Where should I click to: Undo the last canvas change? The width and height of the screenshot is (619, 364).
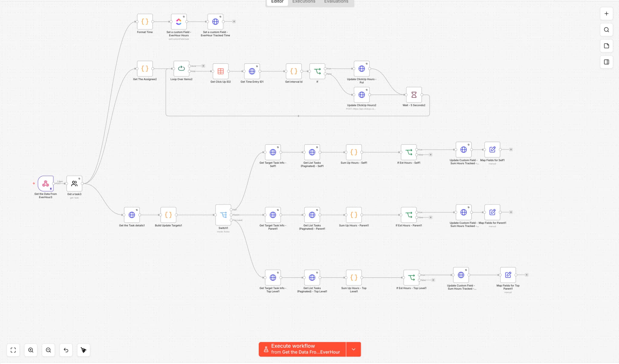[66, 350]
